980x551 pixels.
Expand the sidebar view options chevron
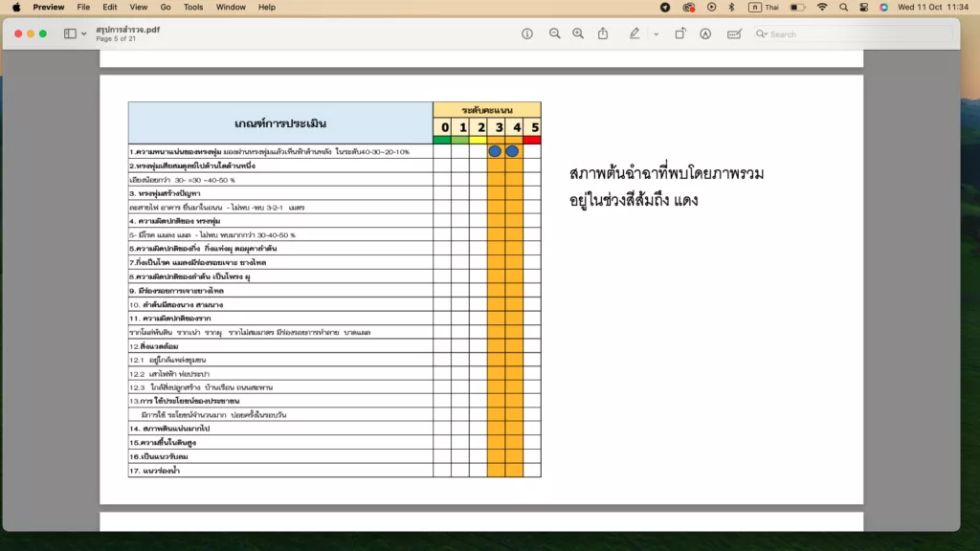pos(84,33)
